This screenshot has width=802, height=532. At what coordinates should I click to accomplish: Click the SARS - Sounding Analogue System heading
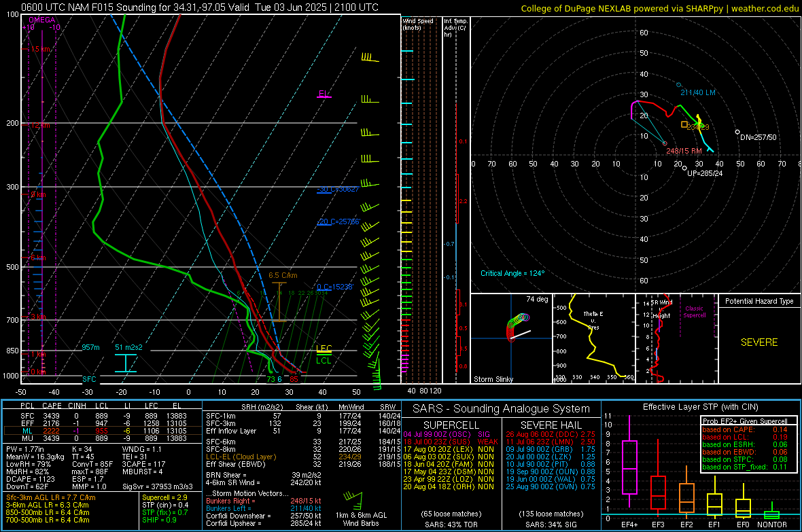[x=502, y=409]
